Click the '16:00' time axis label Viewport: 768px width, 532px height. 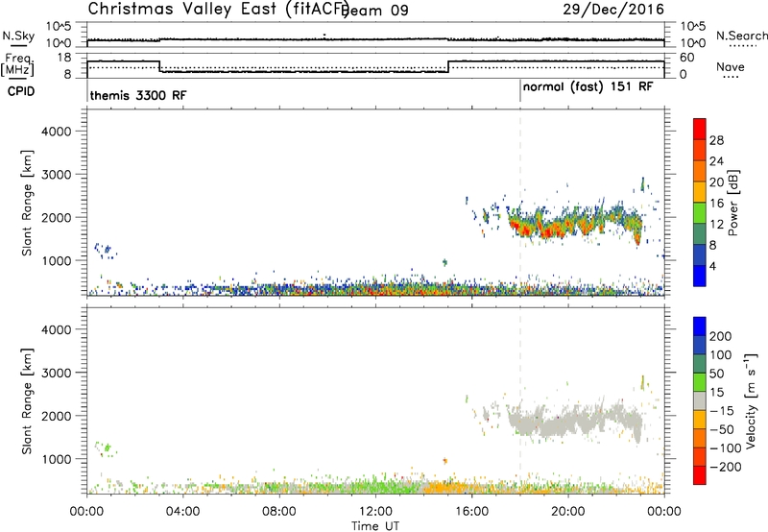pyautogui.click(x=471, y=512)
